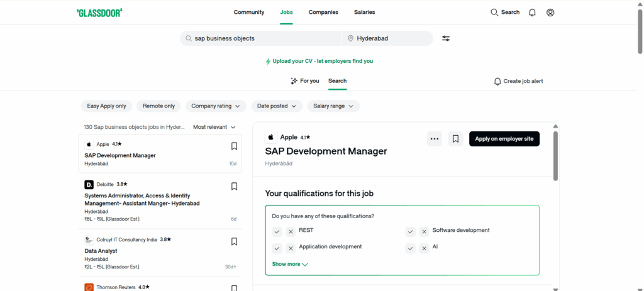
Task: Open the notifications bell icon
Action: click(x=532, y=13)
